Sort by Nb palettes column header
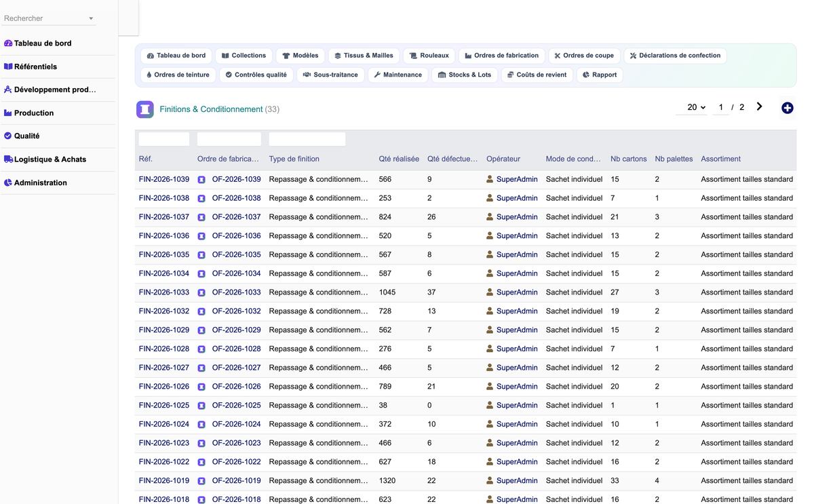 point(674,159)
